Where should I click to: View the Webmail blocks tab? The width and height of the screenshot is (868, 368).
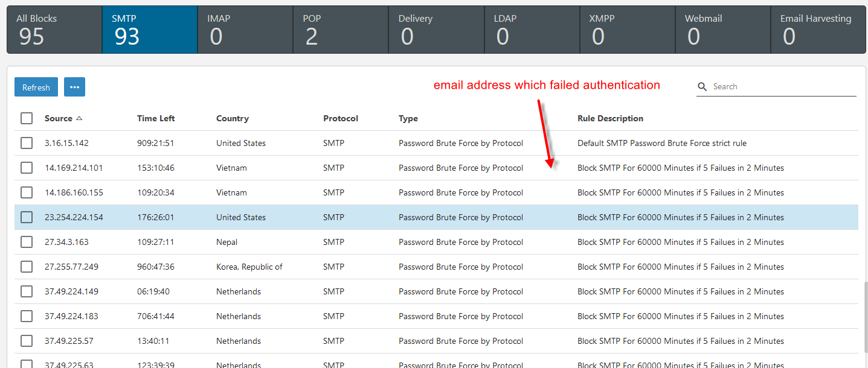click(722, 30)
